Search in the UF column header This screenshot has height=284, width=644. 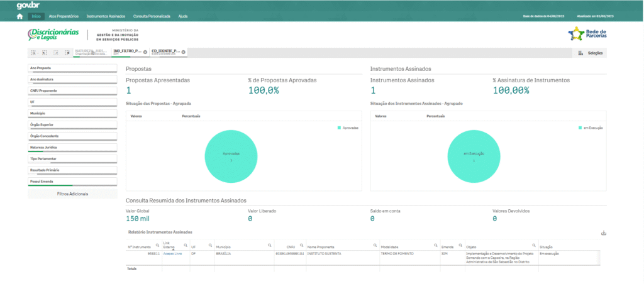tap(211, 245)
